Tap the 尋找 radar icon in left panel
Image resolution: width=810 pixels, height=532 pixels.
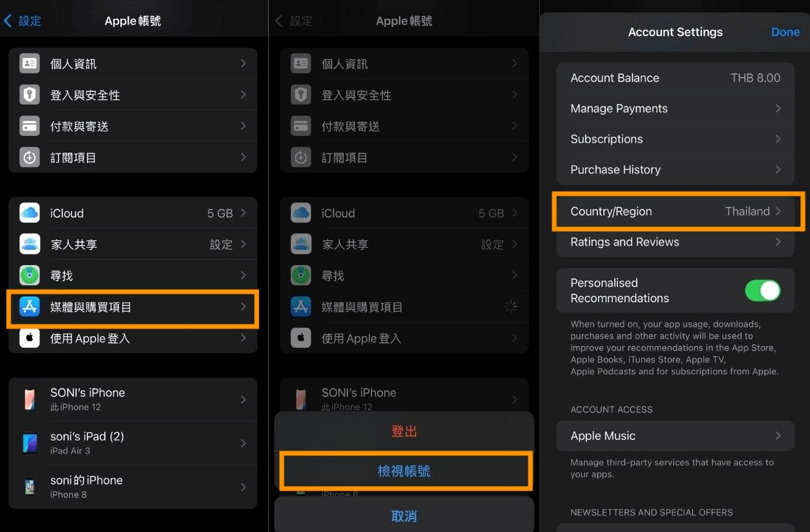29,275
